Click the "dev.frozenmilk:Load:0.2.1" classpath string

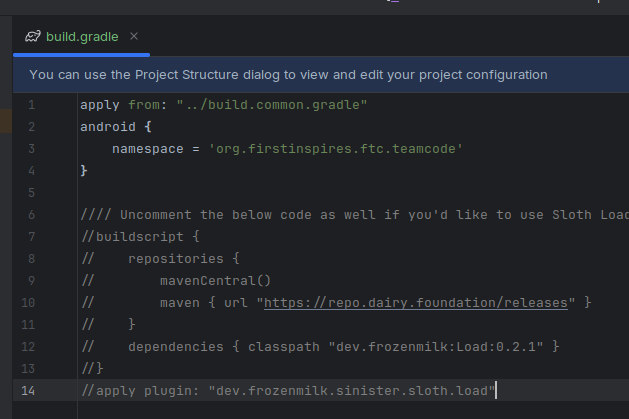(x=436, y=346)
